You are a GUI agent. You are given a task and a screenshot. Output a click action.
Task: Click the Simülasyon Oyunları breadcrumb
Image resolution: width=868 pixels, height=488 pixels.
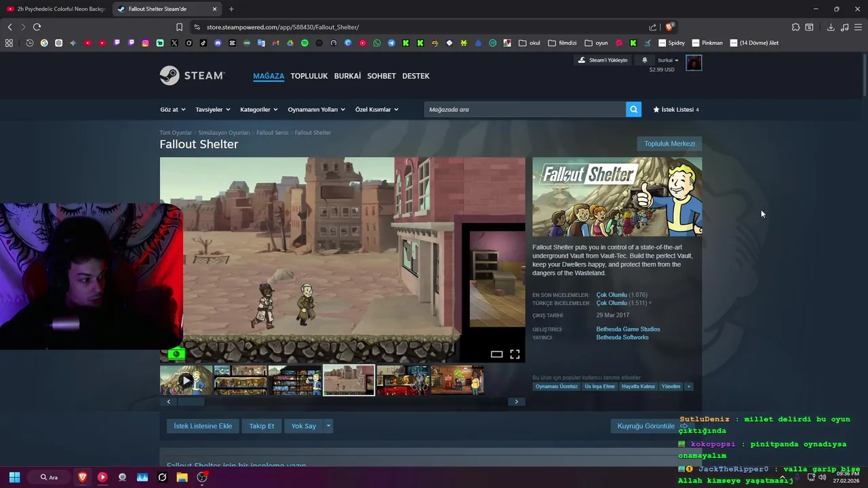click(224, 133)
